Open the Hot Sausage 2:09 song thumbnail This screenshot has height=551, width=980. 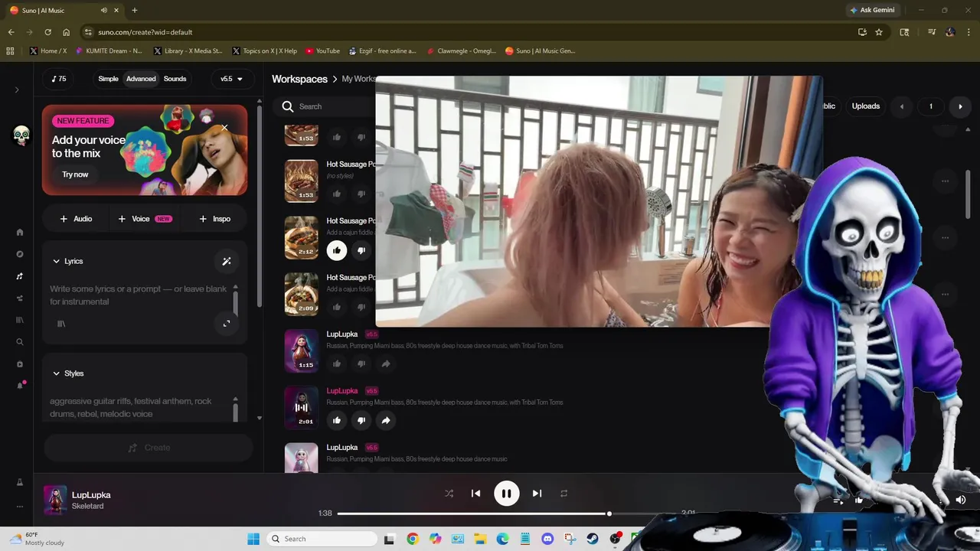coord(301,294)
